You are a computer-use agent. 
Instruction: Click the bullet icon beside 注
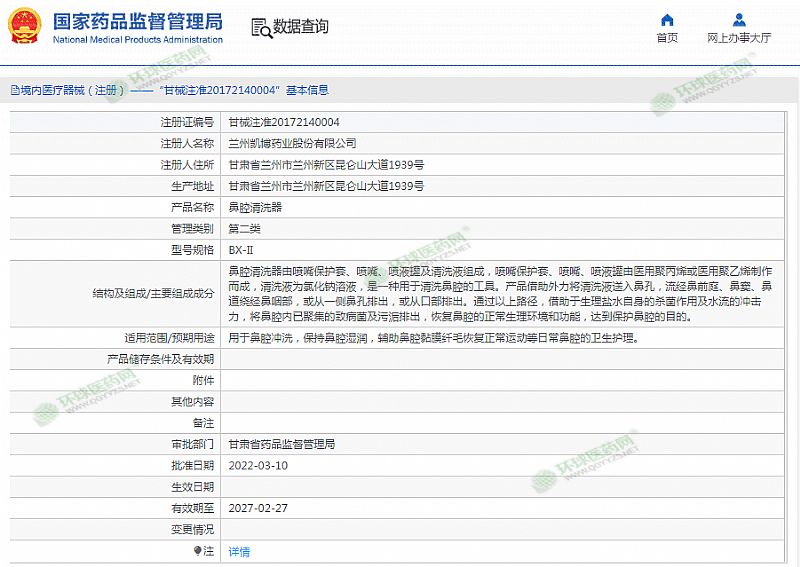click(x=197, y=551)
